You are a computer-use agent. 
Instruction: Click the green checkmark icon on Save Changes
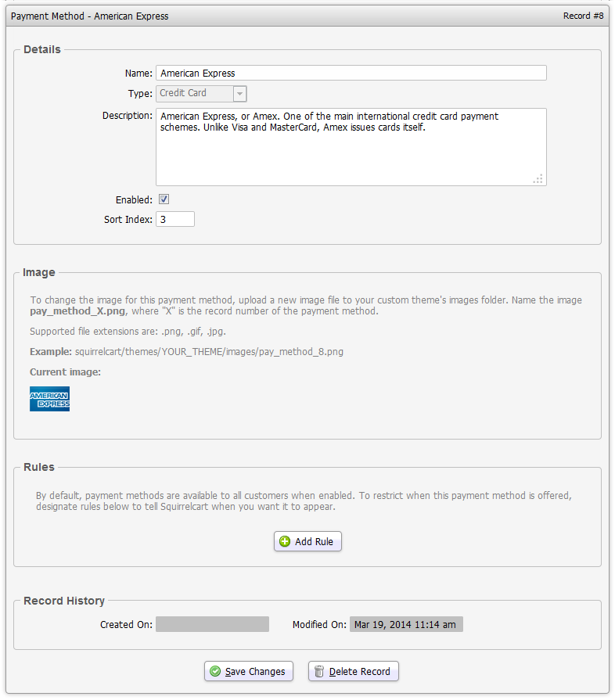pyautogui.click(x=214, y=671)
